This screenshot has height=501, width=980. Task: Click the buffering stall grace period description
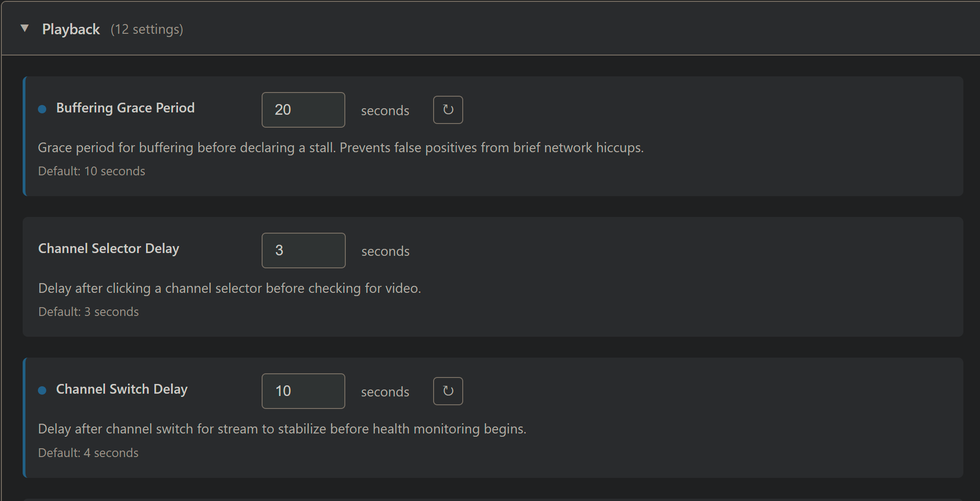click(x=340, y=148)
